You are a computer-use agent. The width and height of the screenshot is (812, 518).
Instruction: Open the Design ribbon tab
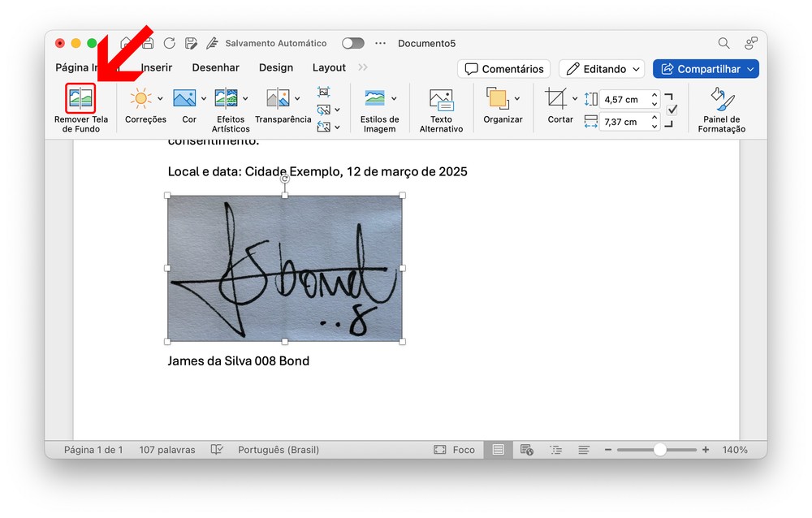(x=276, y=68)
